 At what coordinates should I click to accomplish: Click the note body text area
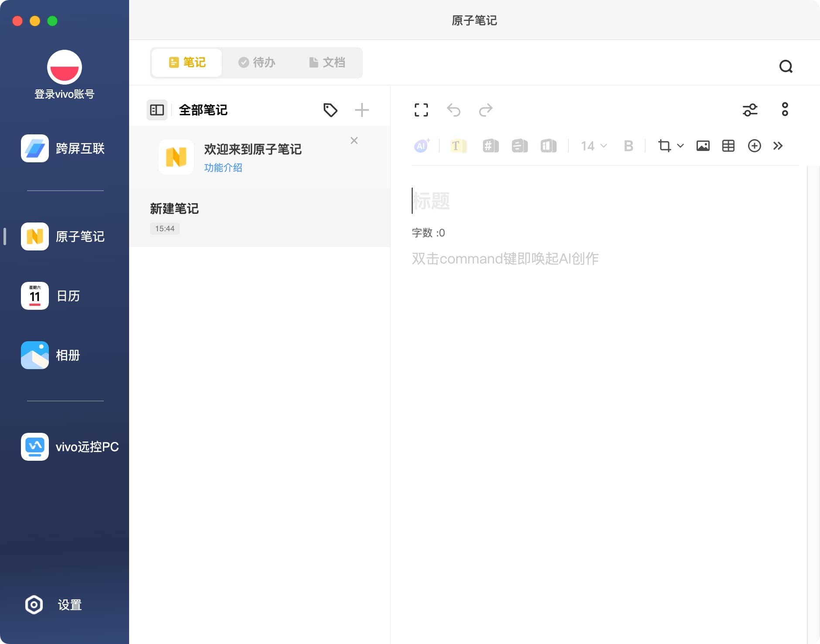pos(605,258)
